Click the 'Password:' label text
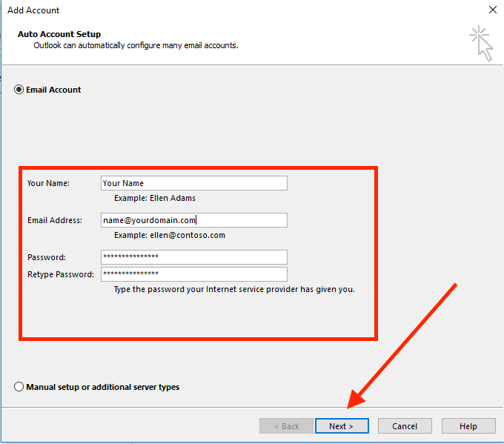The height and width of the screenshot is (444, 504). (x=47, y=257)
